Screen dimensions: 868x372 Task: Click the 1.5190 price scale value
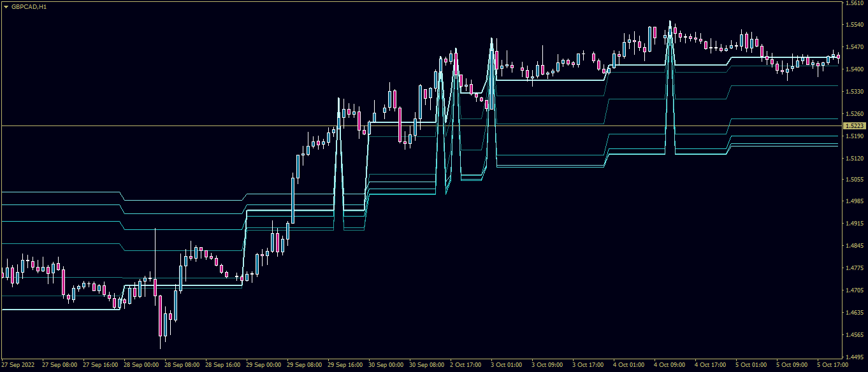(854, 136)
